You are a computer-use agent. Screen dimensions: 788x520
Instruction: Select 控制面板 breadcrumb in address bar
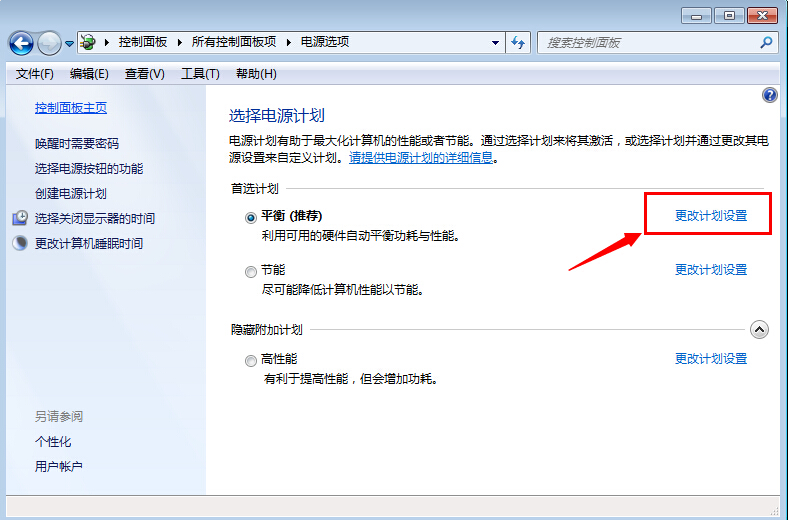coord(143,42)
